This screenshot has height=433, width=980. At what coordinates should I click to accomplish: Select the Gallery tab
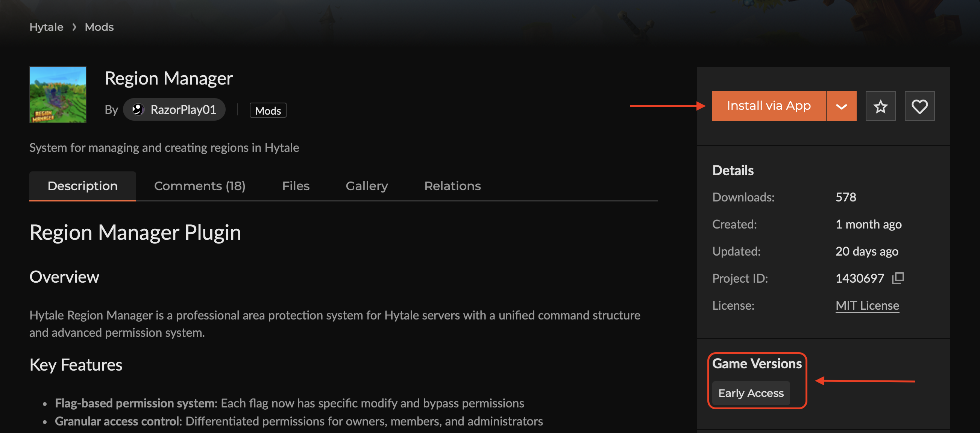[x=366, y=186]
